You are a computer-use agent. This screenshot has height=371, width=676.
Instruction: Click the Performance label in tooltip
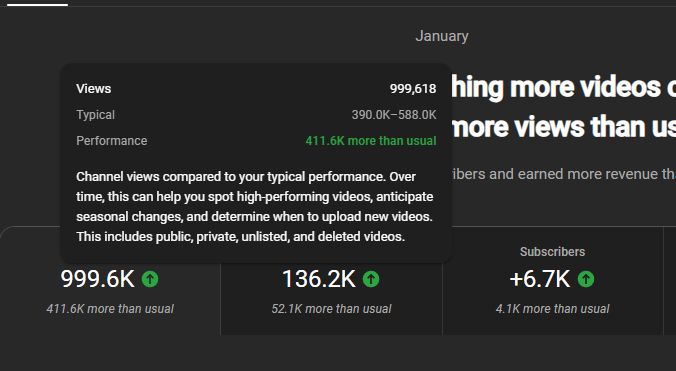[x=112, y=141]
